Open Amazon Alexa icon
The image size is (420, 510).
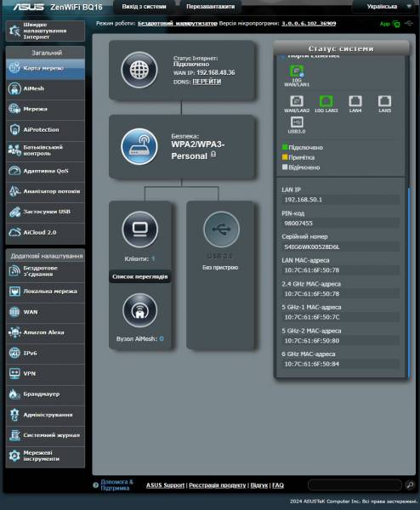(x=14, y=332)
